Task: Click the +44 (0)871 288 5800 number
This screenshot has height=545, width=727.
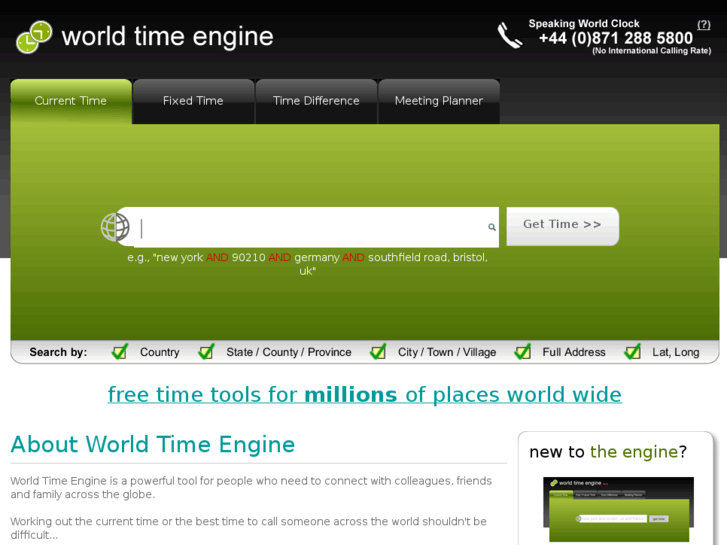Action: click(x=616, y=38)
